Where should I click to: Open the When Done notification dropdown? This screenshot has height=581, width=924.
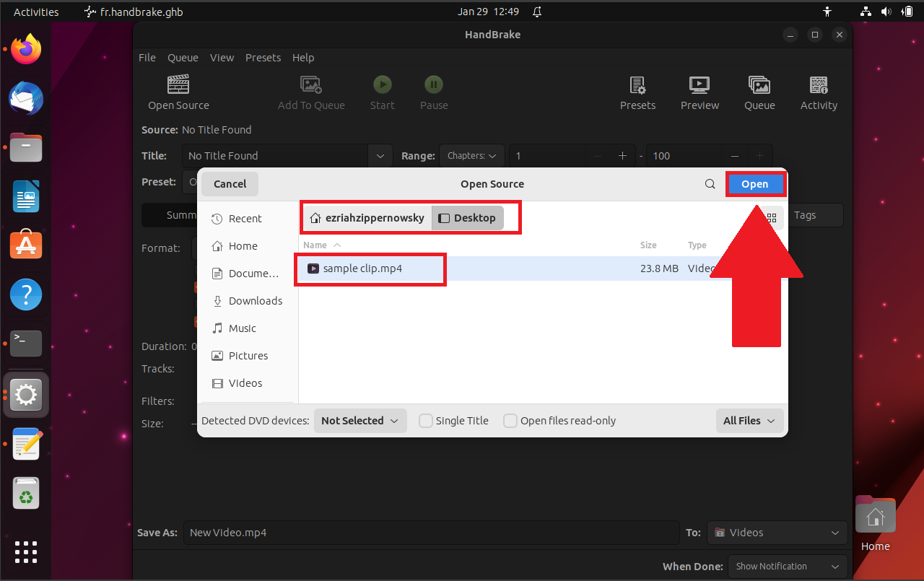(x=787, y=567)
